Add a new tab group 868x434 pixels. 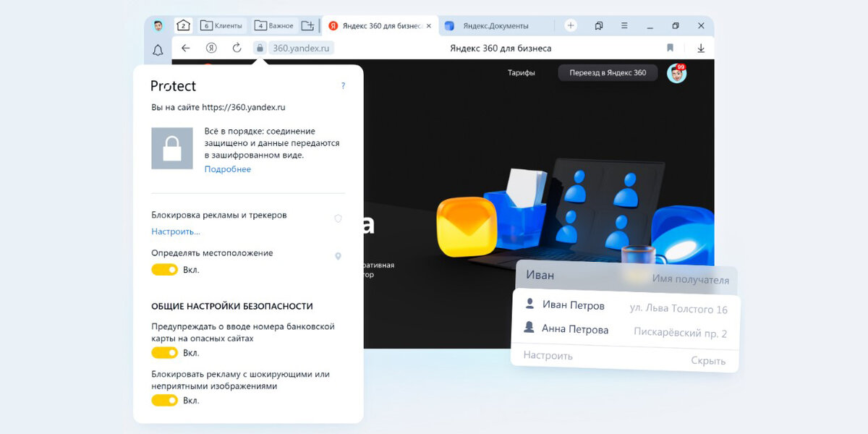coord(308,25)
